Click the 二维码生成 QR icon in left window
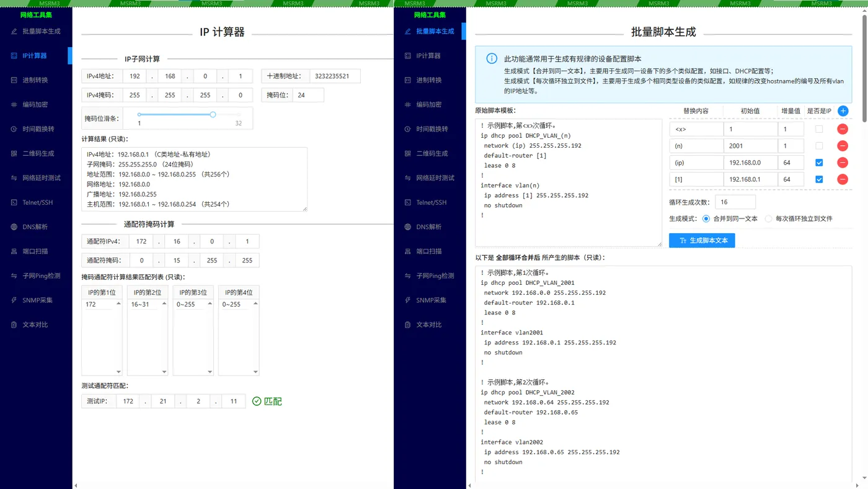This screenshot has width=868, height=489. (x=14, y=153)
